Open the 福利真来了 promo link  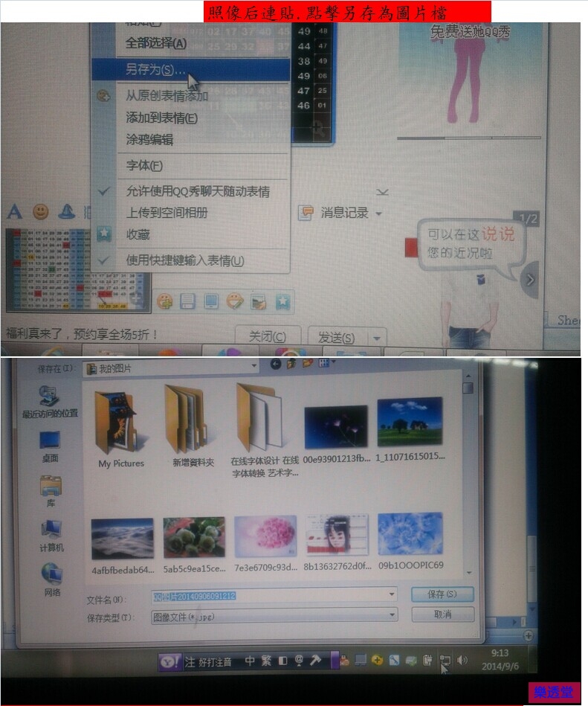(x=82, y=334)
